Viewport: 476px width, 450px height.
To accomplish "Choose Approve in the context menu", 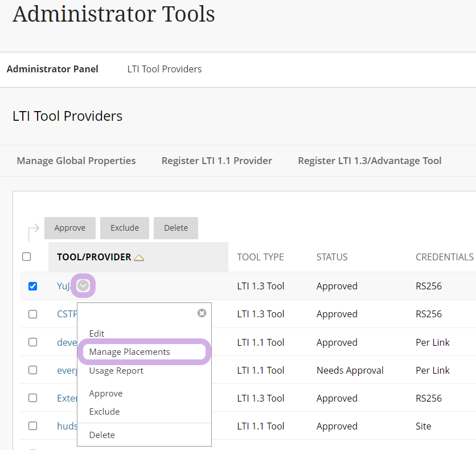I will coord(106,394).
